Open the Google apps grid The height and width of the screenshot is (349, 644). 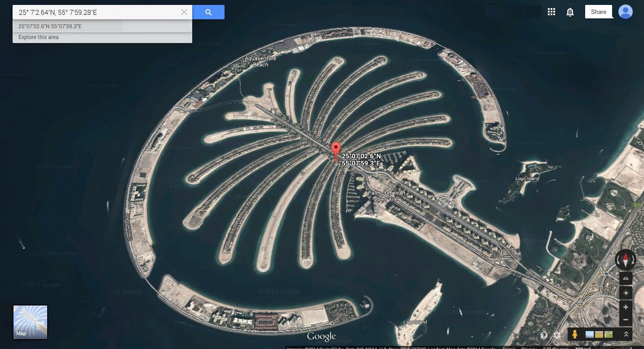[x=551, y=12]
